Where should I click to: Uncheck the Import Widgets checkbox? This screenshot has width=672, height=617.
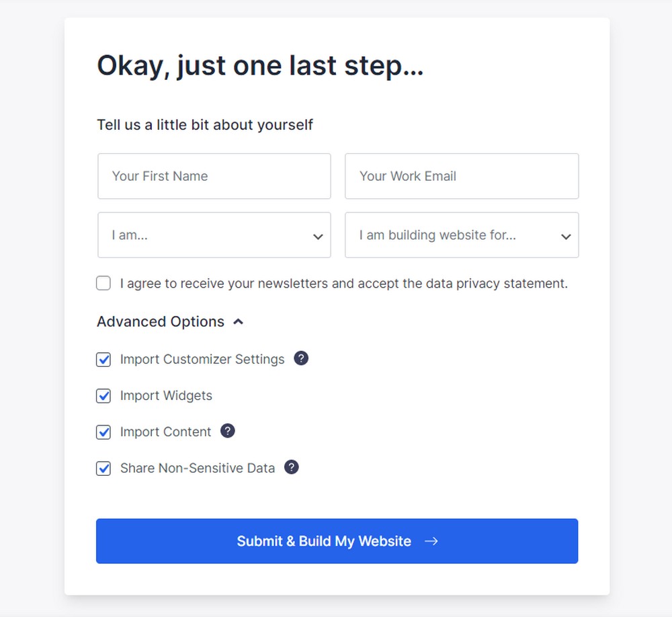pyautogui.click(x=103, y=396)
